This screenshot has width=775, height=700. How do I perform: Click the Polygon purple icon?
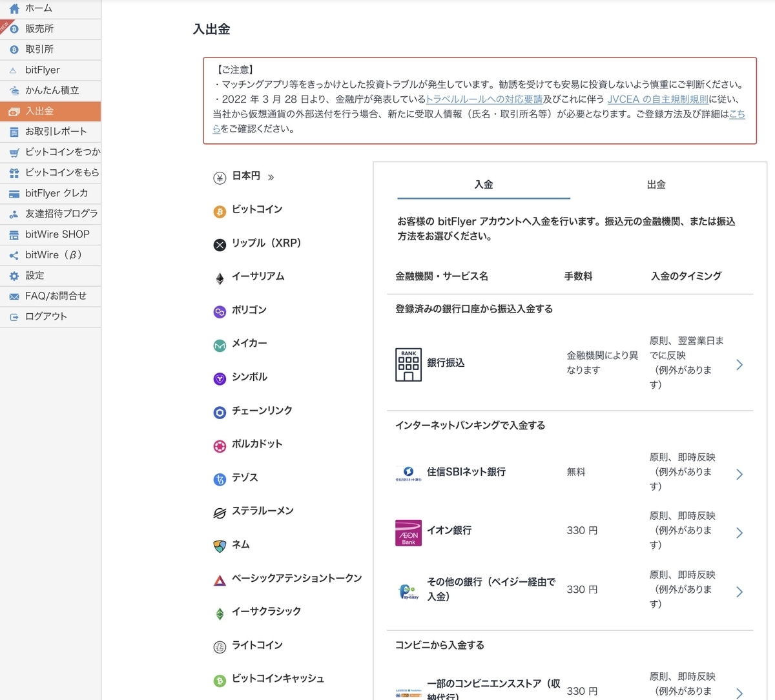[220, 312]
